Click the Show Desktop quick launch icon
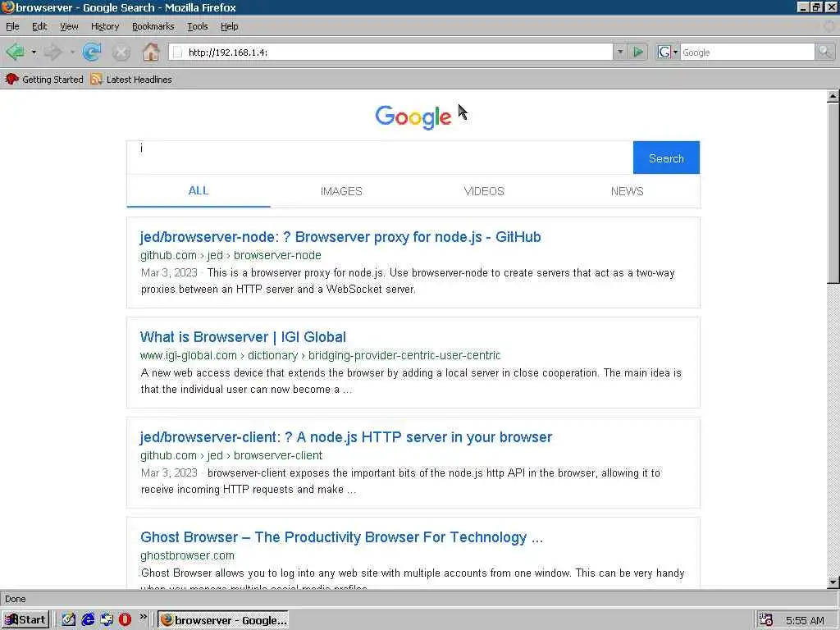Image resolution: width=840 pixels, height=630 pixels. click(68, 620)
